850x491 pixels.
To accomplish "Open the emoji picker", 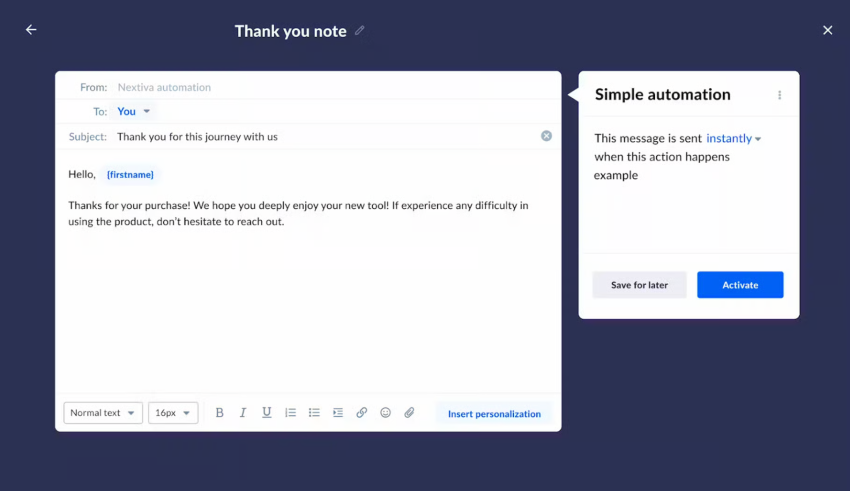I will [385, 413].
